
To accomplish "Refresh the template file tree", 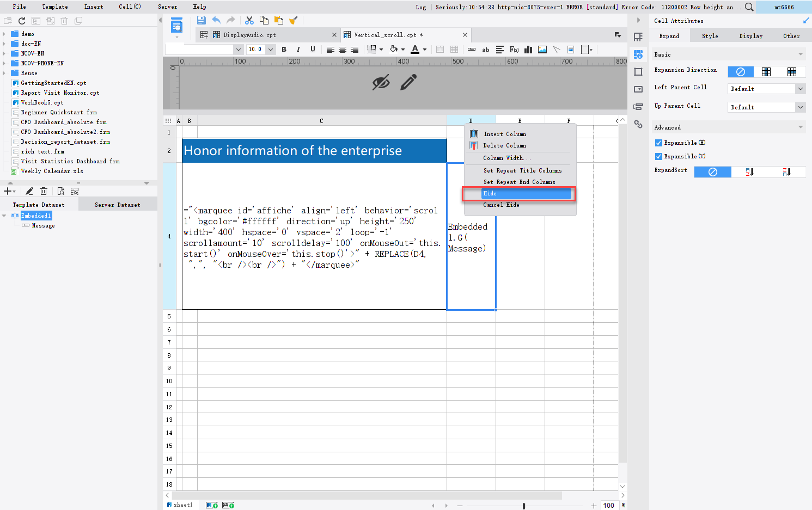I will pyautogui.click(x=22, y=21).
